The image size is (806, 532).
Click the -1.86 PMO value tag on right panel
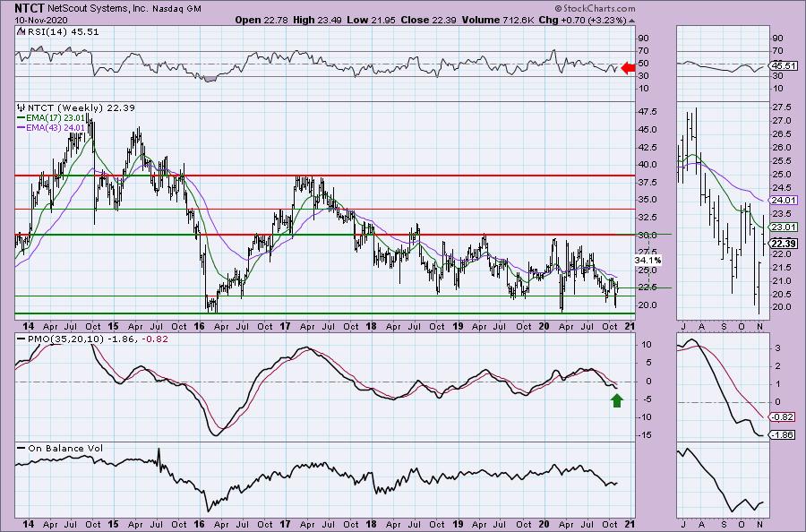tap(783, 435)
